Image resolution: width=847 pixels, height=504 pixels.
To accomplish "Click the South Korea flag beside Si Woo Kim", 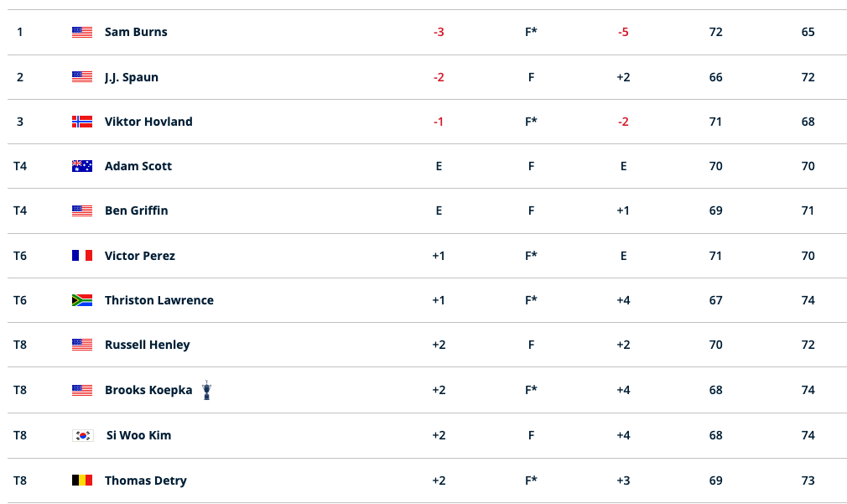I will [x=83, y=435].
